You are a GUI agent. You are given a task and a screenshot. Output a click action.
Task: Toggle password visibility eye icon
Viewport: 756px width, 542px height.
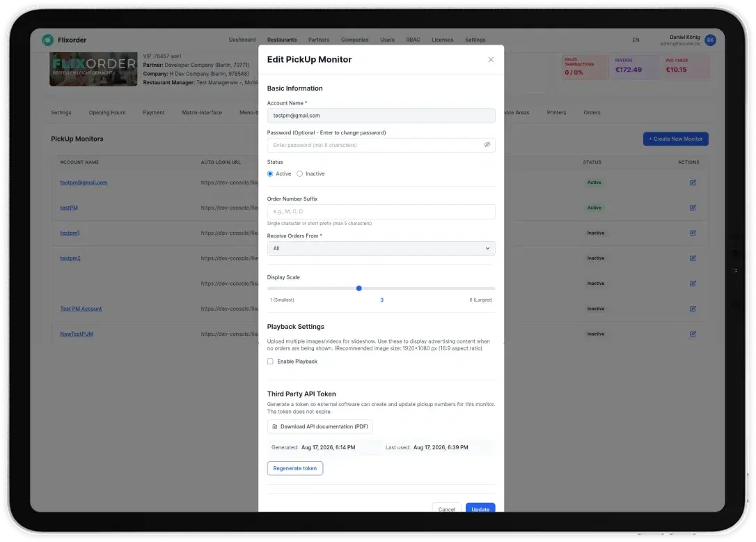487,145
